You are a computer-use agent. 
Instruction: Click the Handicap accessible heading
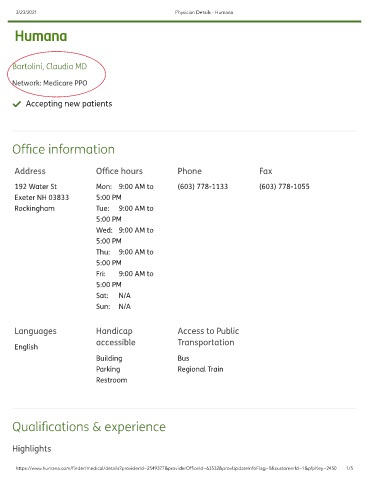point(116,337)
